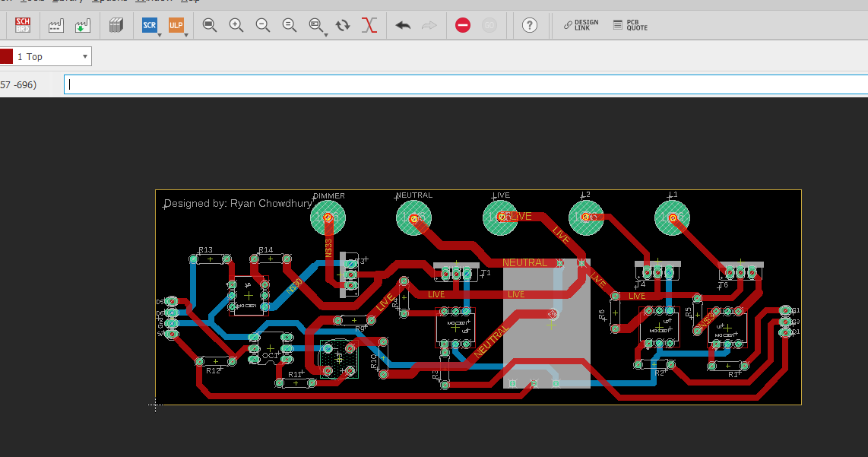The image size is (868, 457).
Task: Click the T6 triac label
Action: [x=723, y=285]
